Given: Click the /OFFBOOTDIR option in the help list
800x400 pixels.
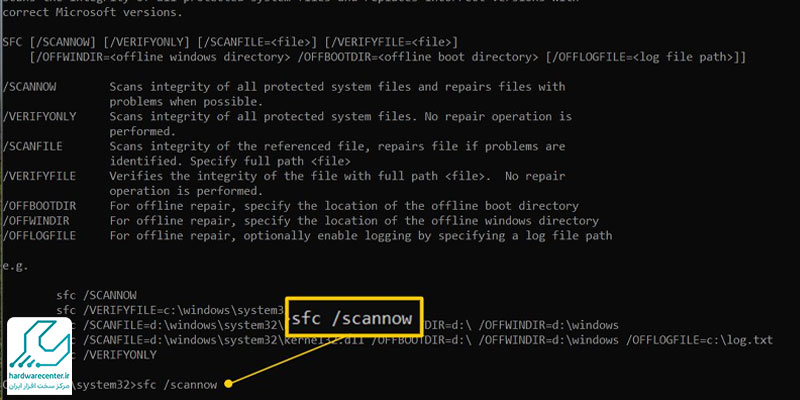Looking at the screenshot, I should pyautogui.click(x=42, y=205).
